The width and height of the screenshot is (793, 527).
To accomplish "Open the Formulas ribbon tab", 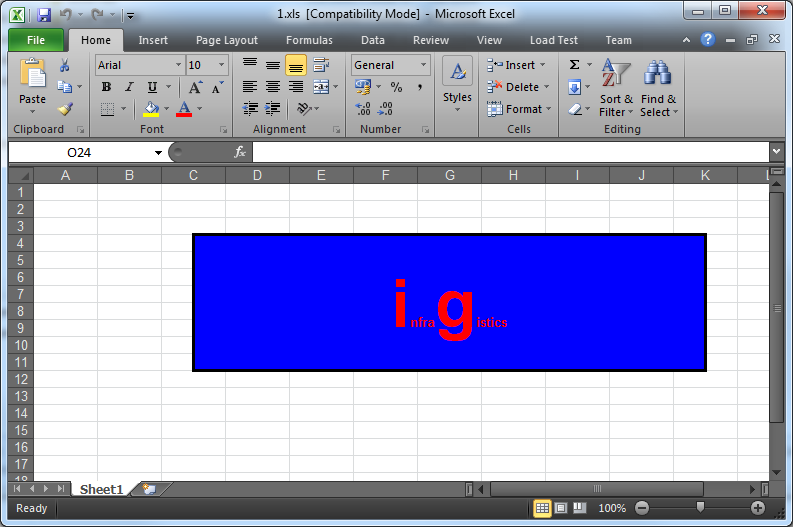I will (309, 40).
